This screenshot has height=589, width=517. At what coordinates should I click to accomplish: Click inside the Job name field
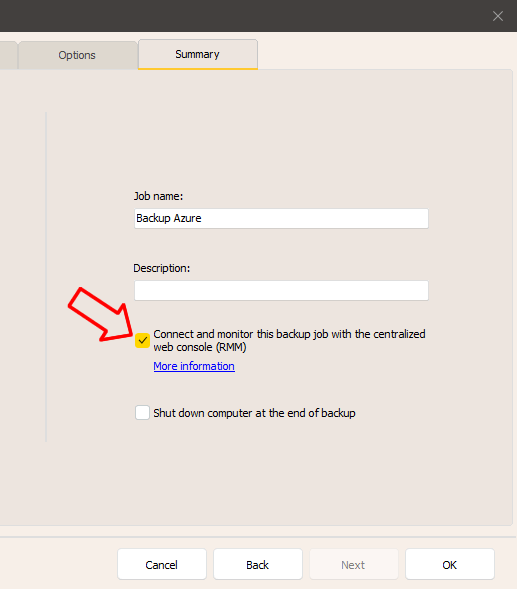281,218
